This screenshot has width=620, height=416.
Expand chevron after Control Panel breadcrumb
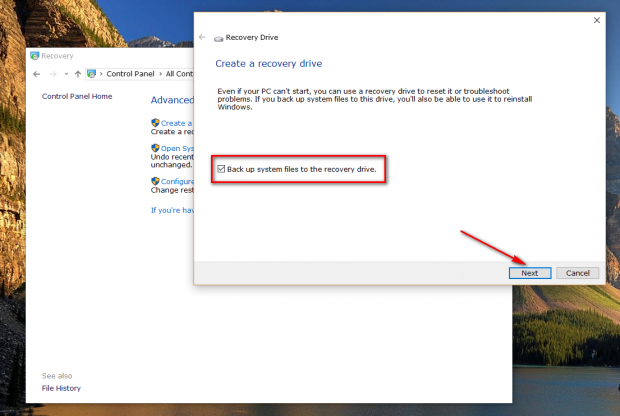161,74
